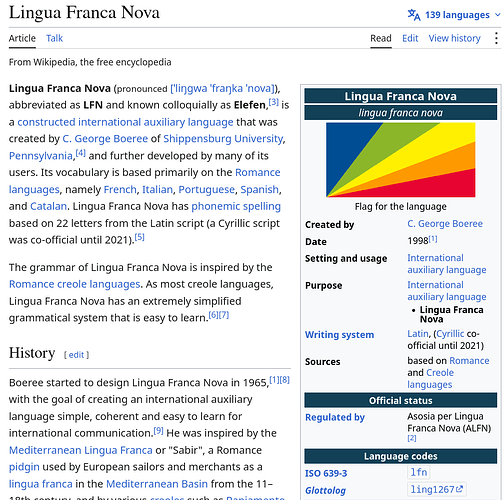The width and height of the screenshot is (504, 500).
Task: Open the Writing system infobox label link
Action: (339, 335)
